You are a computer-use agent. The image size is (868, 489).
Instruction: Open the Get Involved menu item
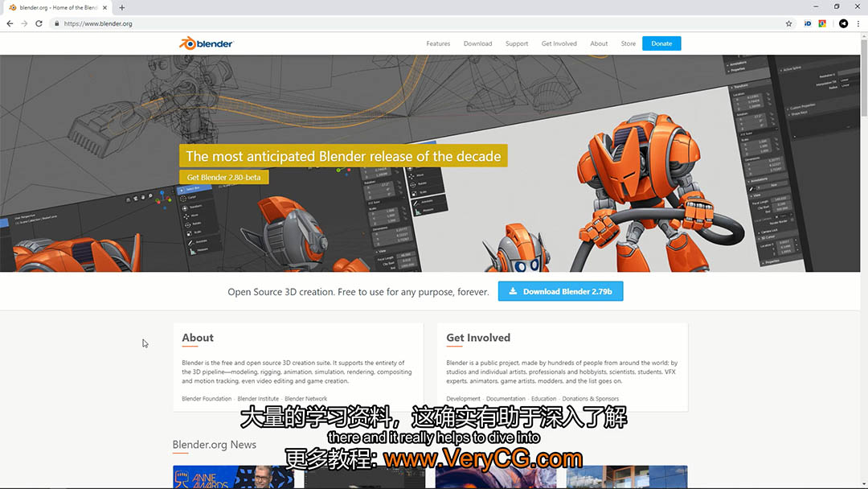559,43
